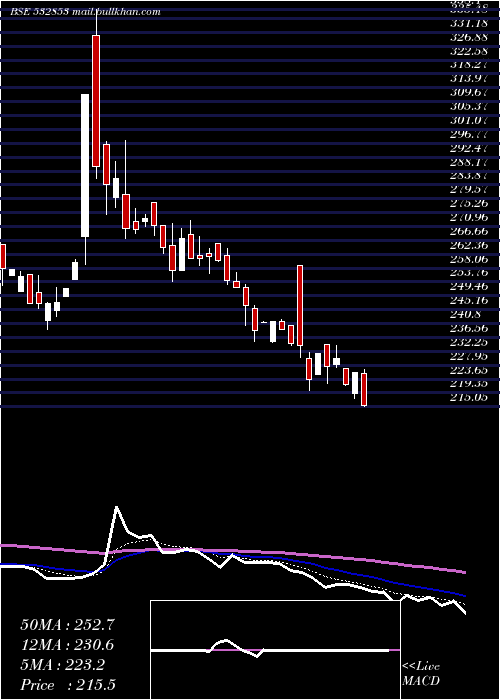This screenshot has height=700, width=500.
Task: Click the Price : 215.5 reading
Action: tap(68, 685)
